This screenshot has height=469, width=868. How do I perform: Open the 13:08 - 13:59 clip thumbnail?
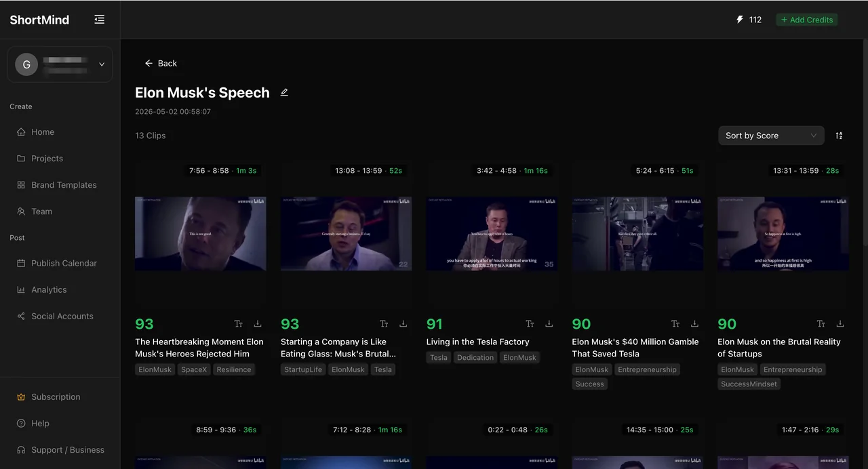click(346, 234)
